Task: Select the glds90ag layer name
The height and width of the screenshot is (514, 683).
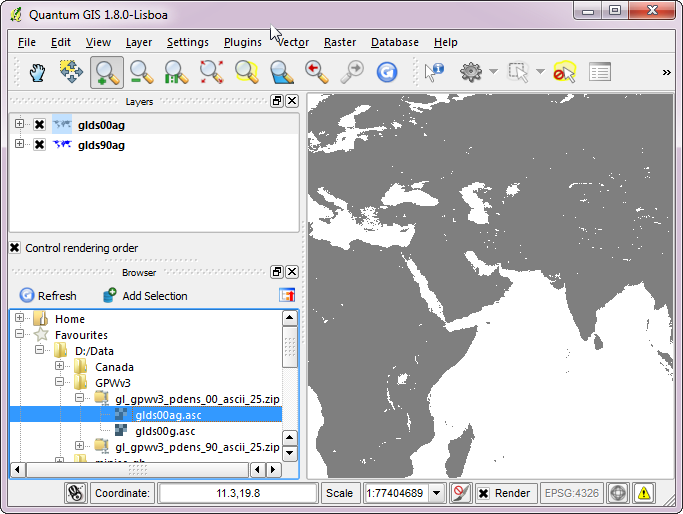Action: [101, 145]
